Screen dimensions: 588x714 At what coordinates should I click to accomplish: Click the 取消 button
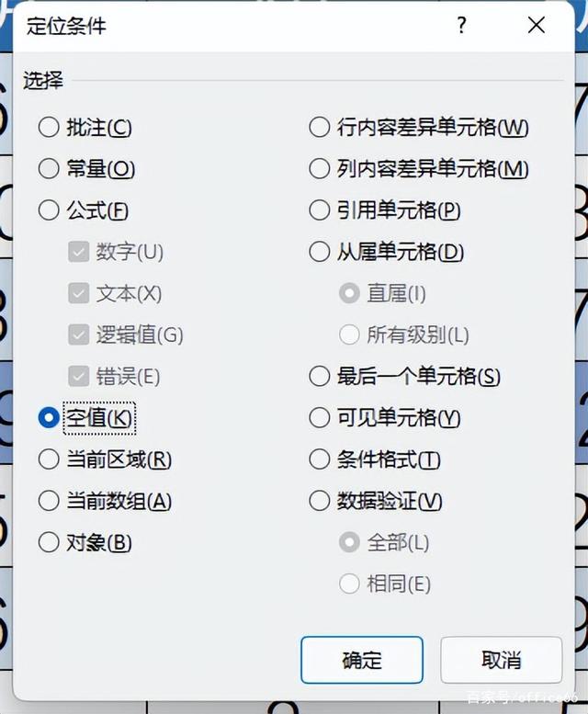point(501,660)
